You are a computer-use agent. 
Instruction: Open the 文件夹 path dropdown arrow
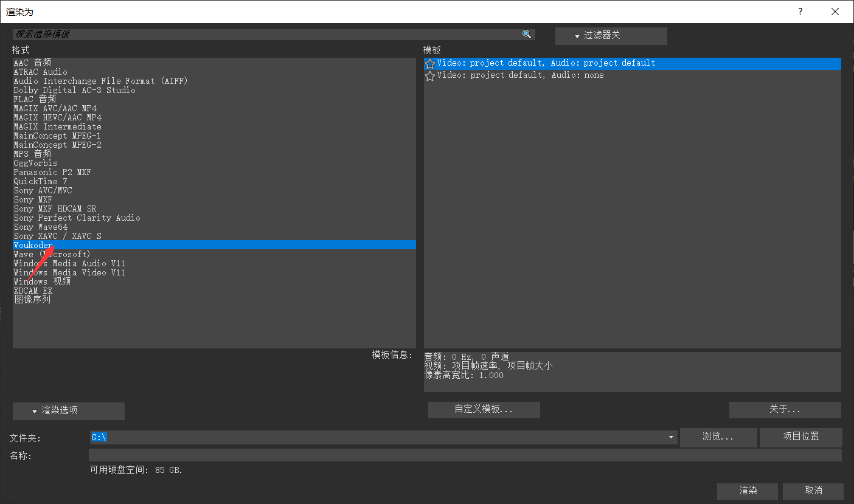coord(672,437)
